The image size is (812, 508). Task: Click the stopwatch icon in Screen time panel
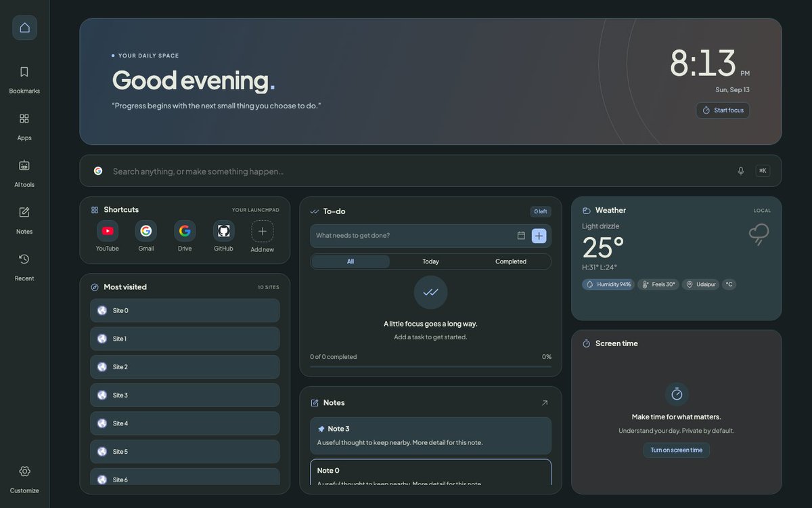point(677,394)
